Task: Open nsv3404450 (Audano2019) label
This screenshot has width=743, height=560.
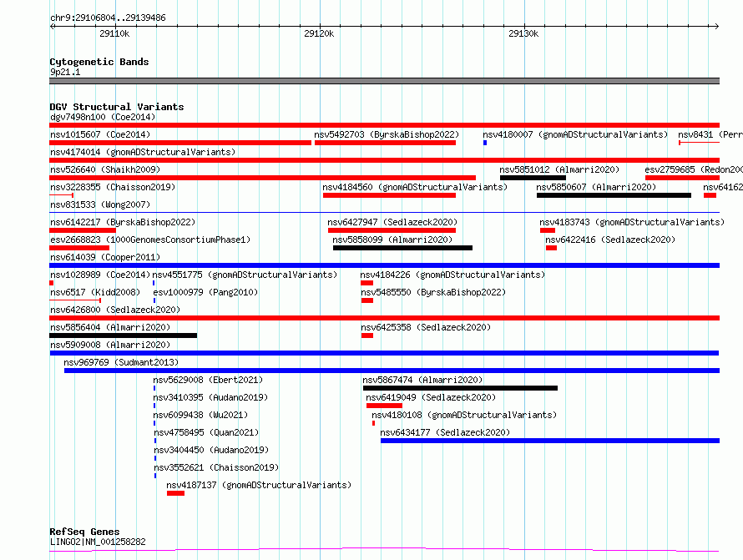Action: [x=211, y=450]
